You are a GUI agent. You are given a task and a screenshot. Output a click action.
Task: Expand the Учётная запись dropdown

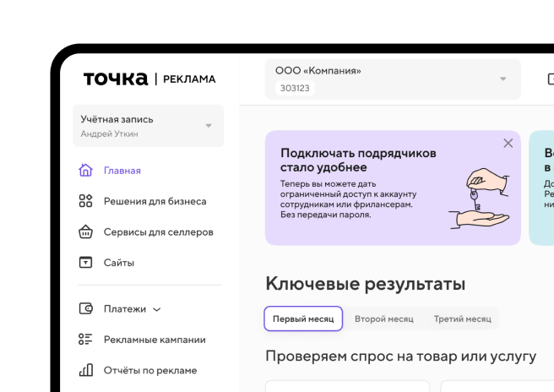coord(149,126)
